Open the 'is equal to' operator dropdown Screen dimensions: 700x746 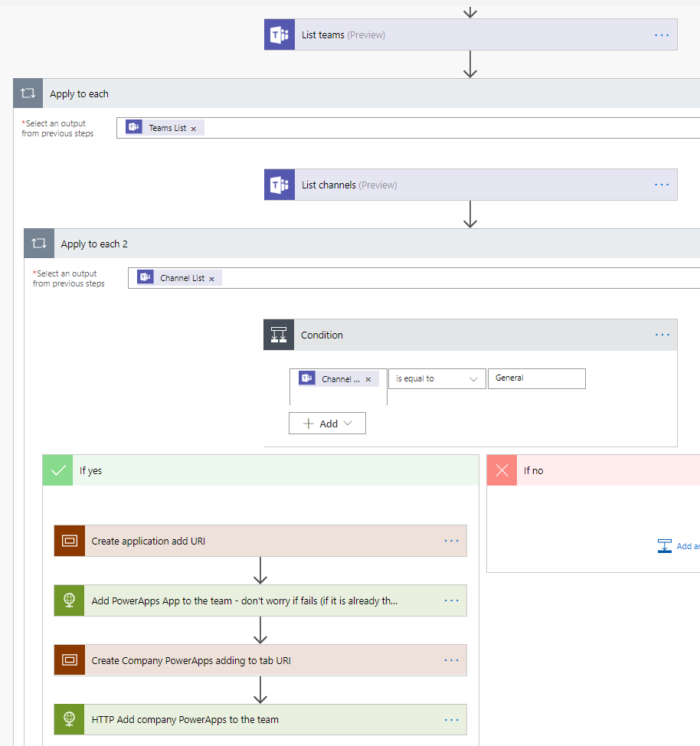437,378
